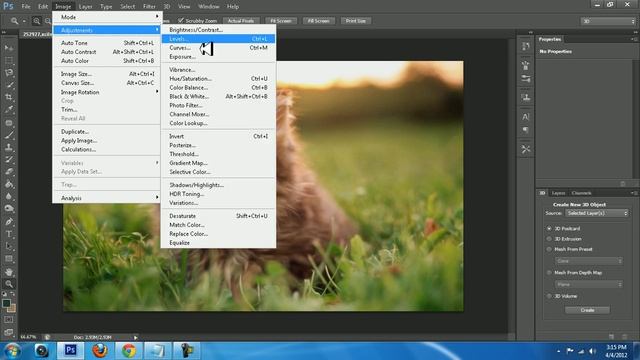Viewport: 640px width, 360px height.
Task: Choose Curves from Adjustments submenu
Action: (x=218, y=48)
